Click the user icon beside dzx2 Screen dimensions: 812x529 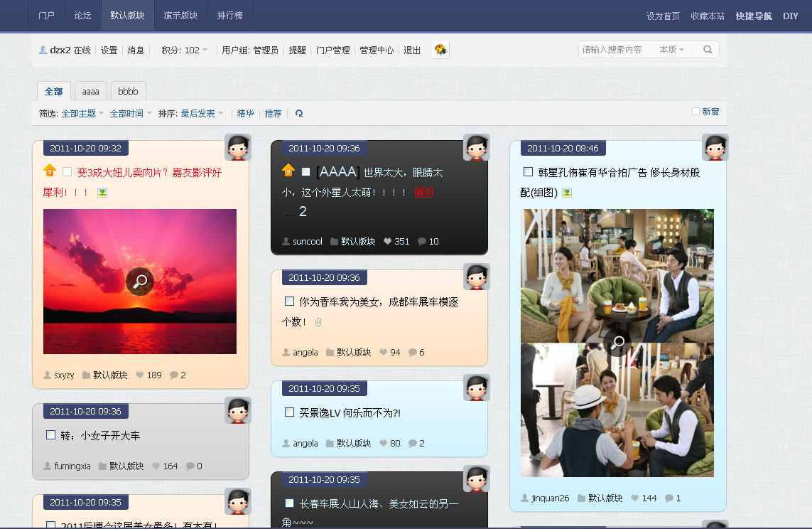43,50
